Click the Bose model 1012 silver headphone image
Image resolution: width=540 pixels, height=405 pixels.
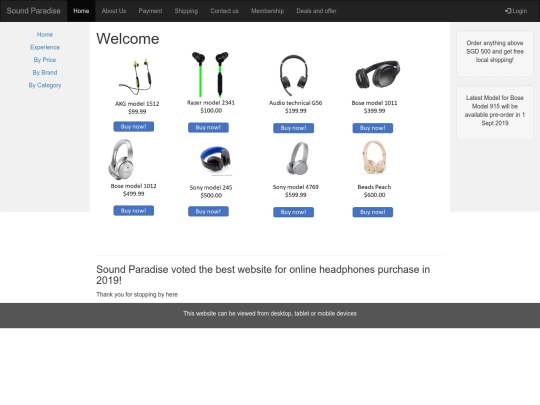pyautogui.click(x=121, y=159)
